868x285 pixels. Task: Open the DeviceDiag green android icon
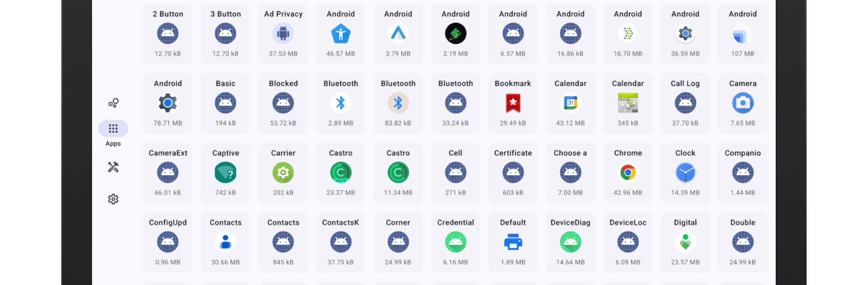(x=571, y=242)
